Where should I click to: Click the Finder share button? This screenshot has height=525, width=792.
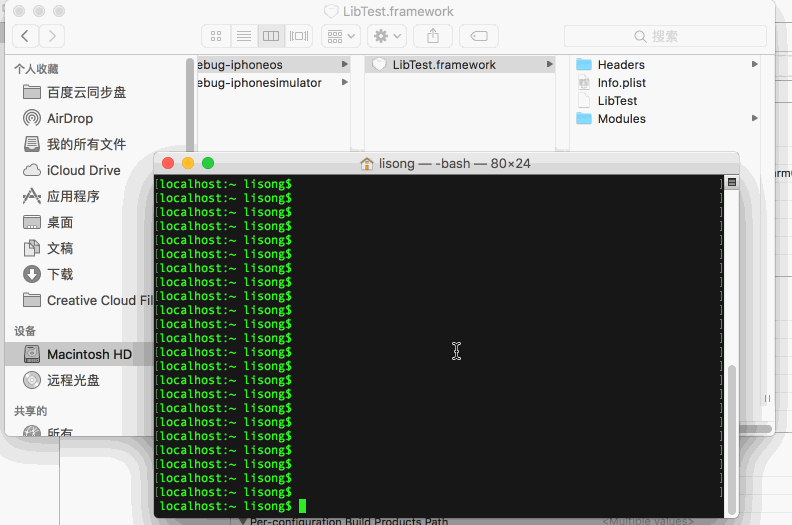pos(433,36)
